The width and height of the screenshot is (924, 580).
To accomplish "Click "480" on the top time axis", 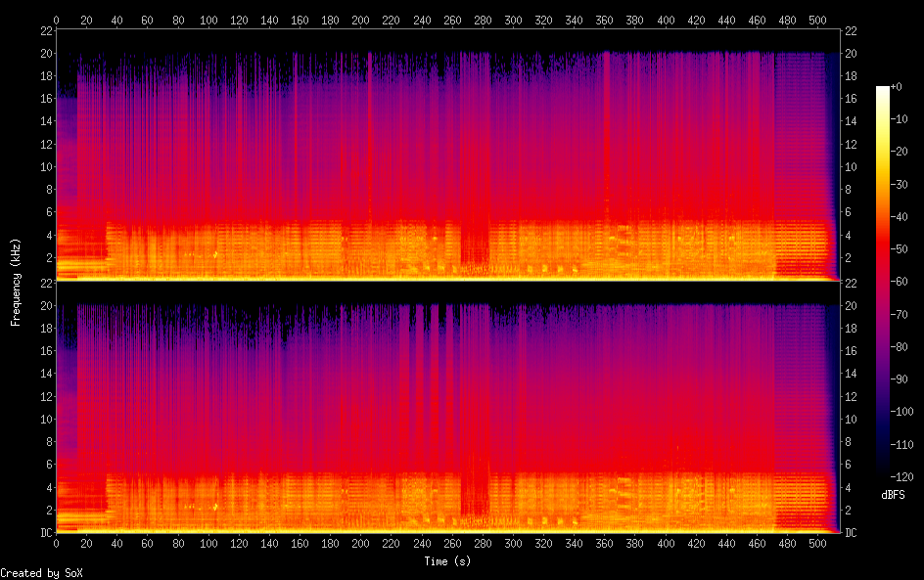I will [x=787, y=20].
